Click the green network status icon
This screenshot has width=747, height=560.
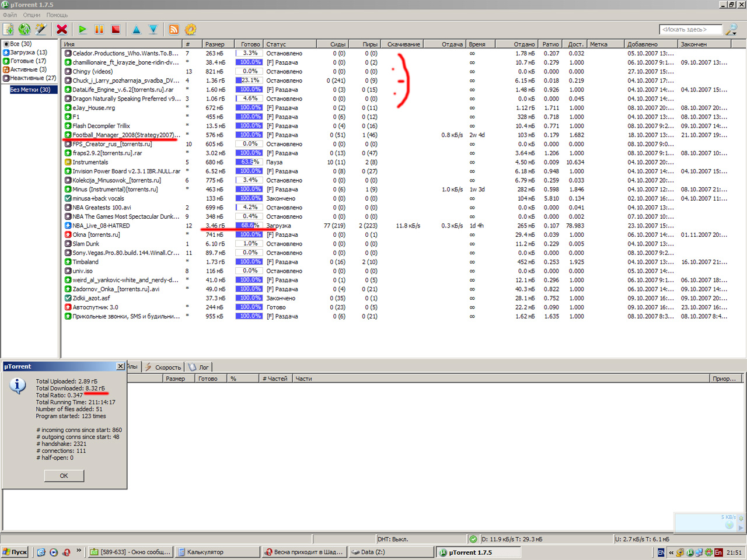click(473, 539)
